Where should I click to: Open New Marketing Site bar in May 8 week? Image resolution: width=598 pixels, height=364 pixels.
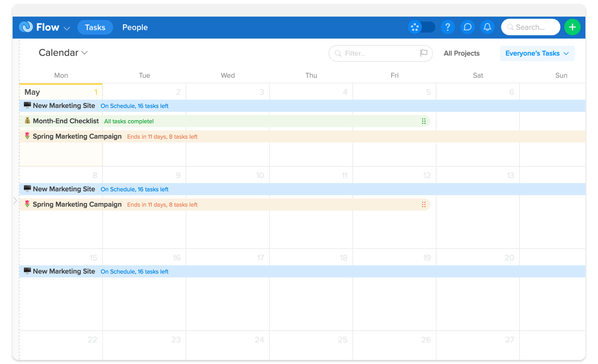click(302, 189)
